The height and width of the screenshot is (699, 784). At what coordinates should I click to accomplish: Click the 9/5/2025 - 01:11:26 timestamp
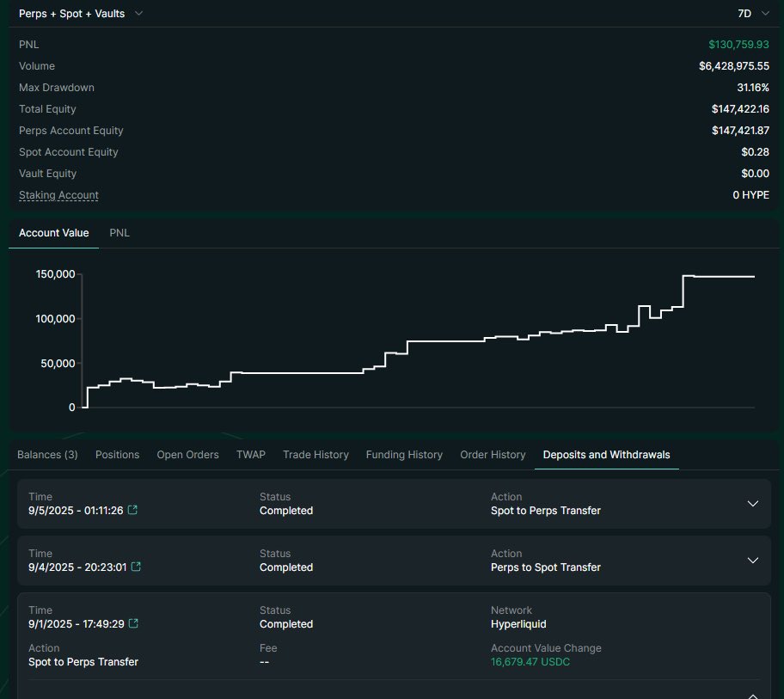coord(76,511)
